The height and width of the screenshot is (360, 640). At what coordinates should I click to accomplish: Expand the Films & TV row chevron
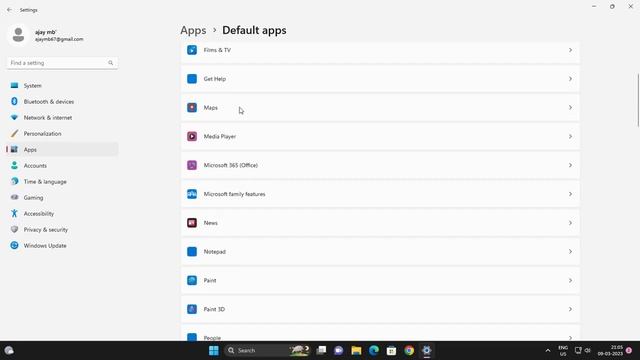coord(570,50)
